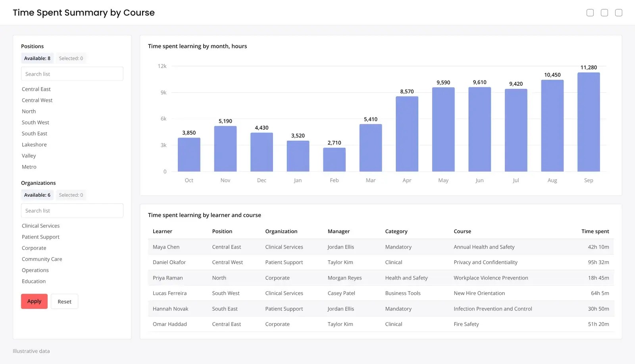635x364 pixels.
Task: Choose the Metro position
Action: pos(29,167)
